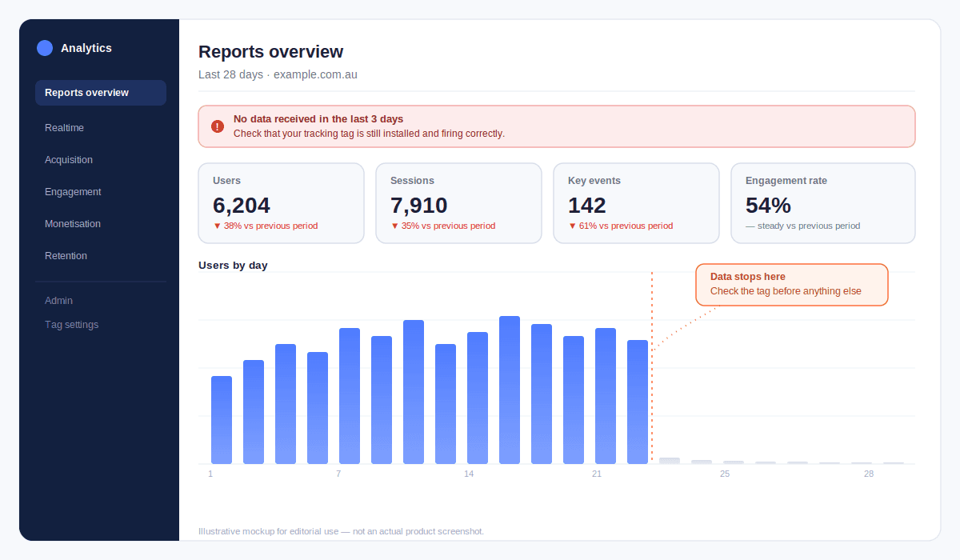Click the tracking tag check message
This screenshot has width=960, height=560.
[369, 134]
